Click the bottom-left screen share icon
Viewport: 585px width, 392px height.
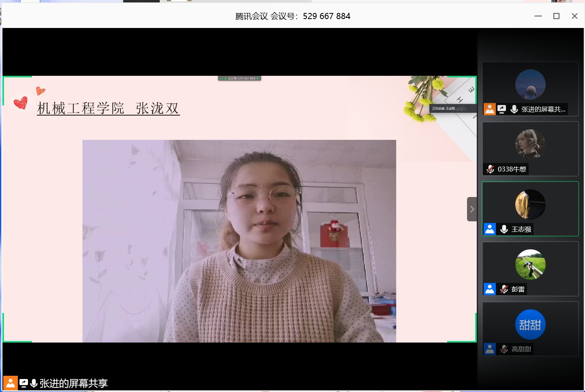coord(24,383)
